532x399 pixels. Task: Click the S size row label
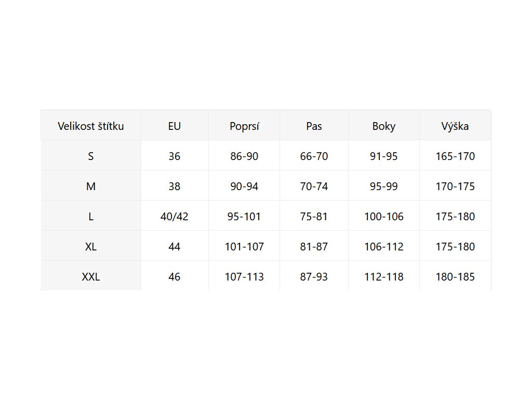(91, 156)
